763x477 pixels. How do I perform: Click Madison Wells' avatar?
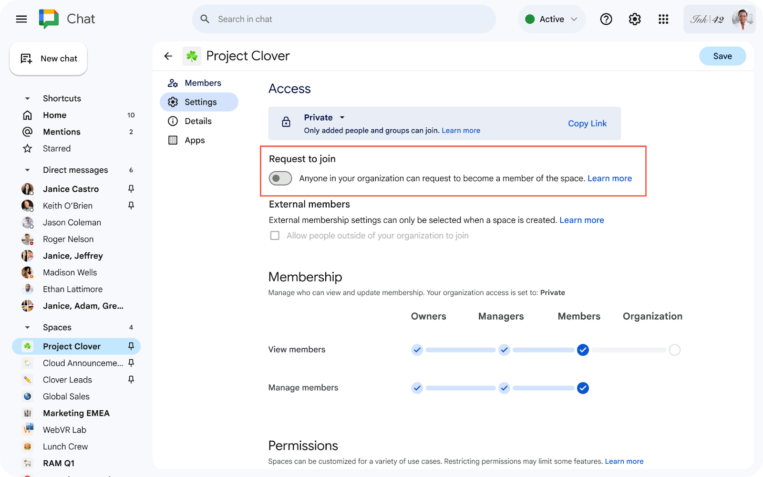tap(28, 272)
